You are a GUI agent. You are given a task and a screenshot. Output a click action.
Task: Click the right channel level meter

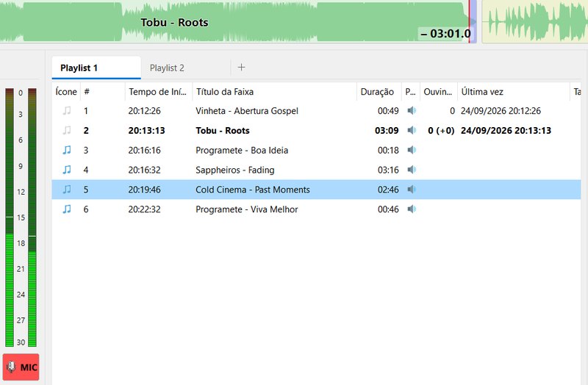tap(32, 217)
